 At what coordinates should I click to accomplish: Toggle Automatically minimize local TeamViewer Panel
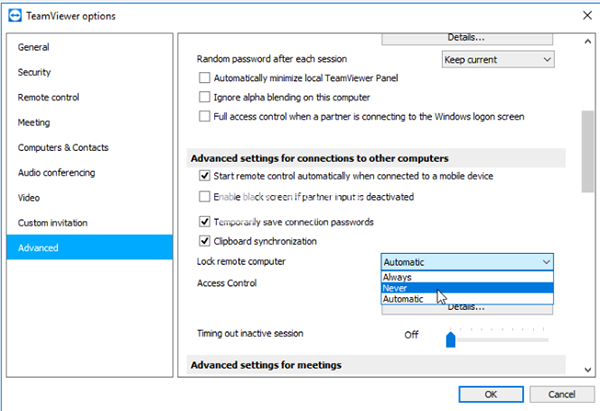(204, 78)
